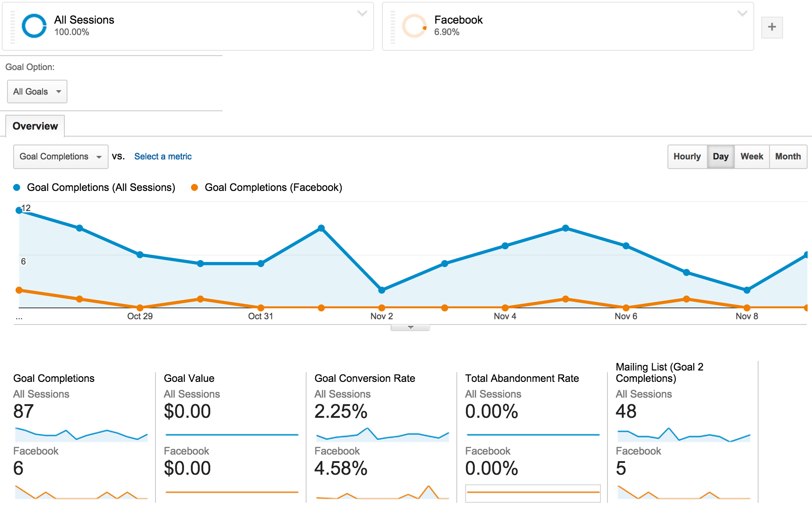Image resolution: width=812 pixels, height=508 pixels.
Task: Expand the Facebook segment chevron
Action: tap(741, 14)
